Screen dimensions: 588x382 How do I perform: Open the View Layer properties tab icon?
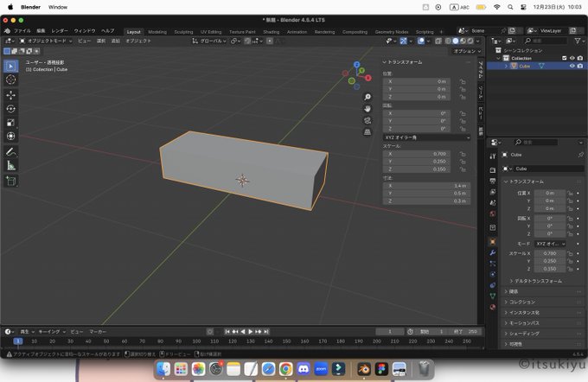[493, 192]
